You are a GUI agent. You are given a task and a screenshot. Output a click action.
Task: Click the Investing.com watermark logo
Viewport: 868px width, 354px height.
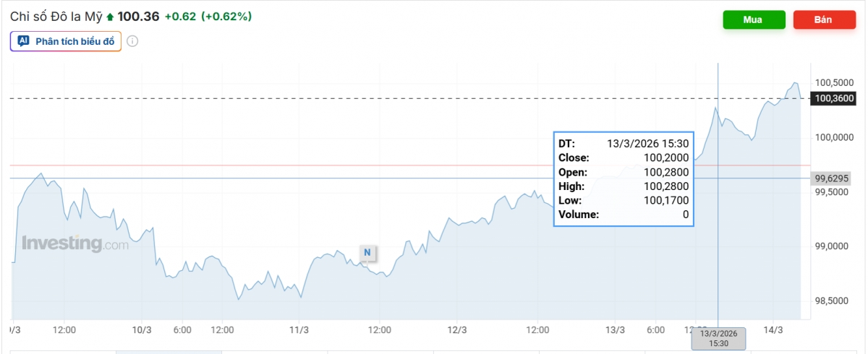tap(75, 243)
